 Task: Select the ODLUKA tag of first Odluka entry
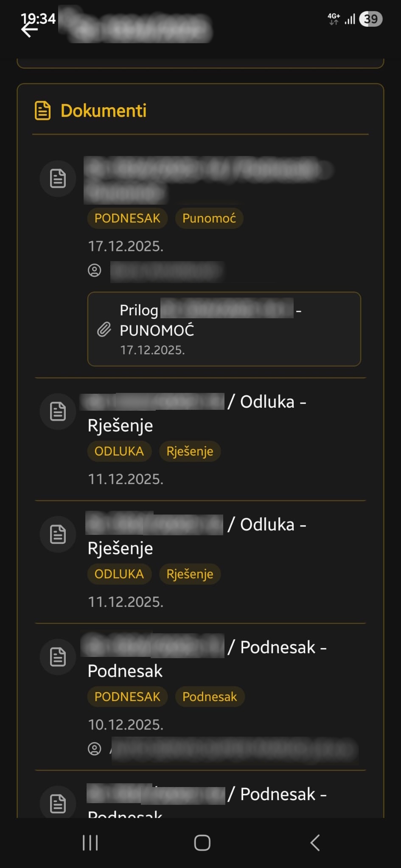[119, 451]
